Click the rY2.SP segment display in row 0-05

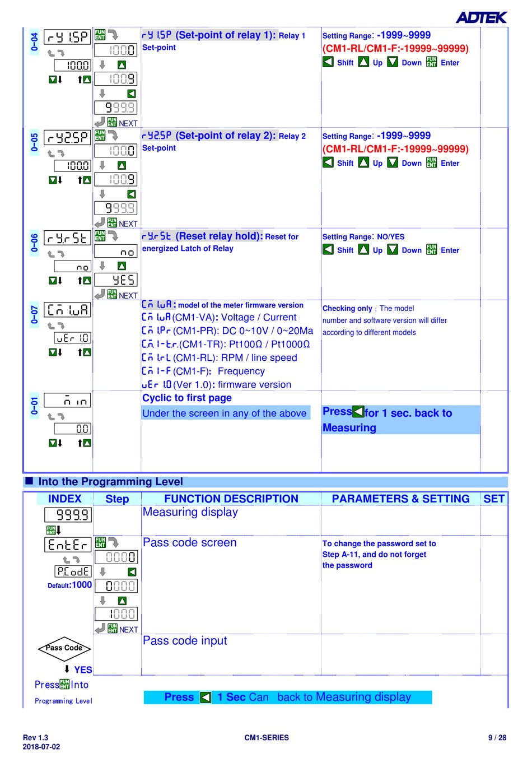pyautogui.click(x=67, y=137)
